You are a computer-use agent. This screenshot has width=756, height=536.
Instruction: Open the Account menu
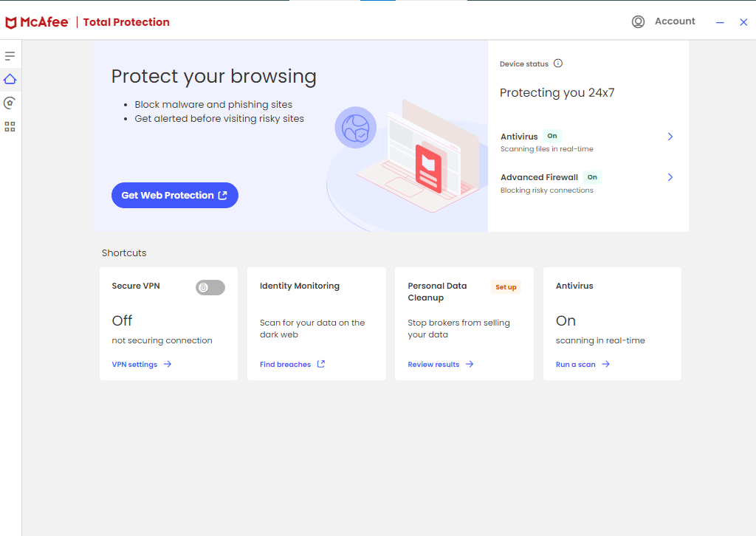[675, 21]
